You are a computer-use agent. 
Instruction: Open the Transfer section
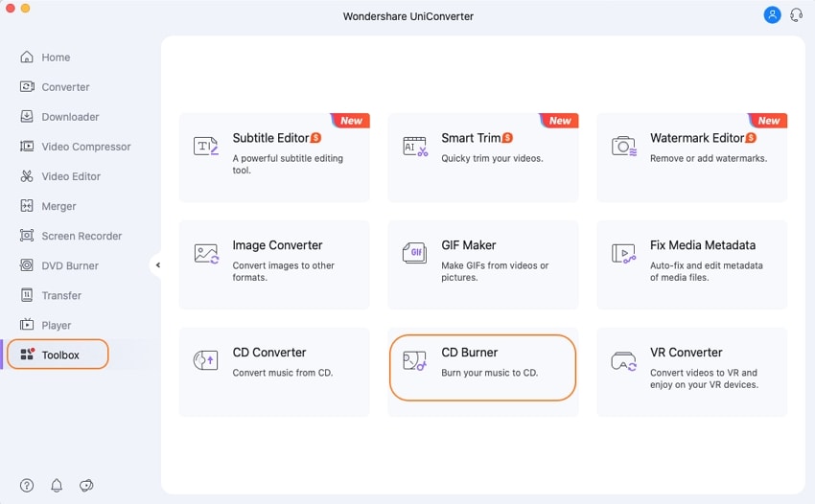[x=61, y=295]
